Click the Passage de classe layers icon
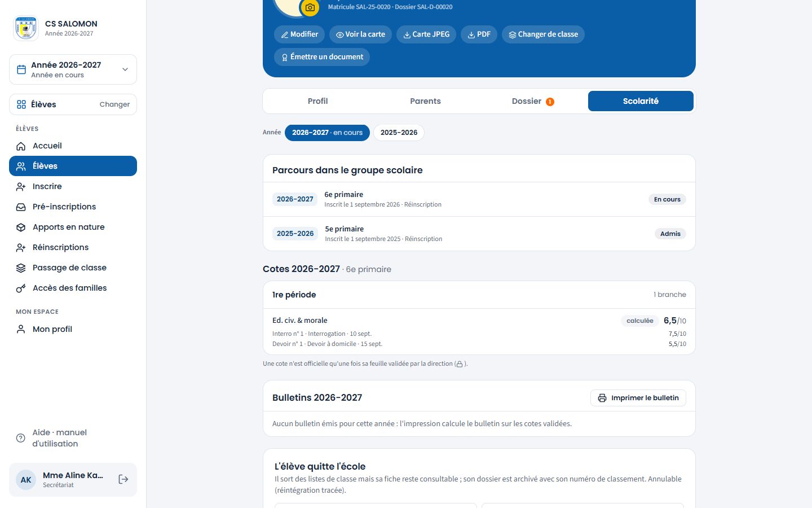Image resolution: width=812 pixels, height=508 pixels. pos(21,268)
